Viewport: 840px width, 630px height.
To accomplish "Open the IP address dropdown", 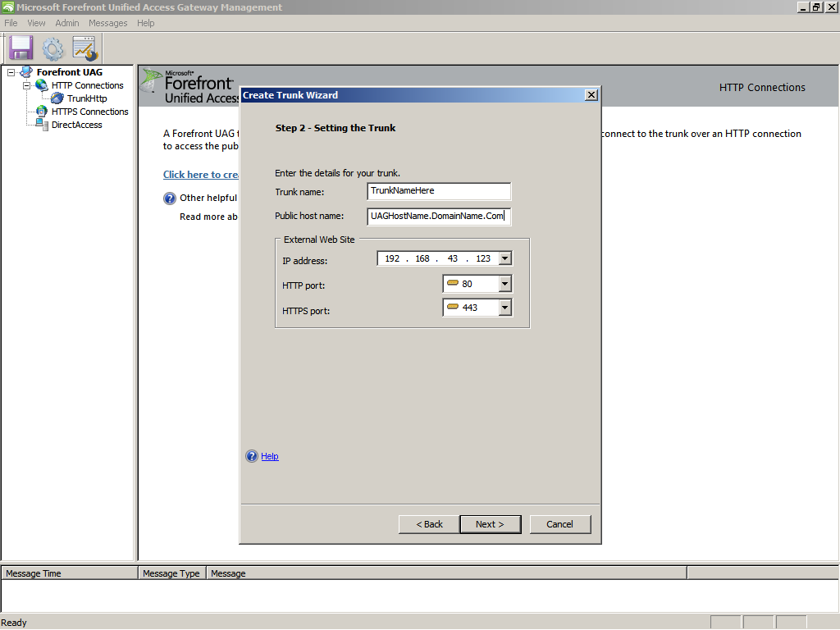I will click(x=504, y=258).
